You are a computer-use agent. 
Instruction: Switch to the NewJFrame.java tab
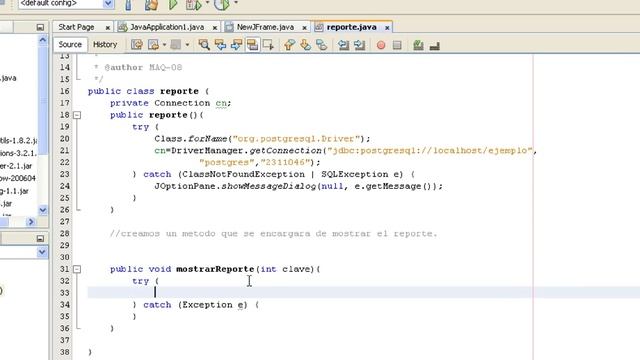pos(265,27)
